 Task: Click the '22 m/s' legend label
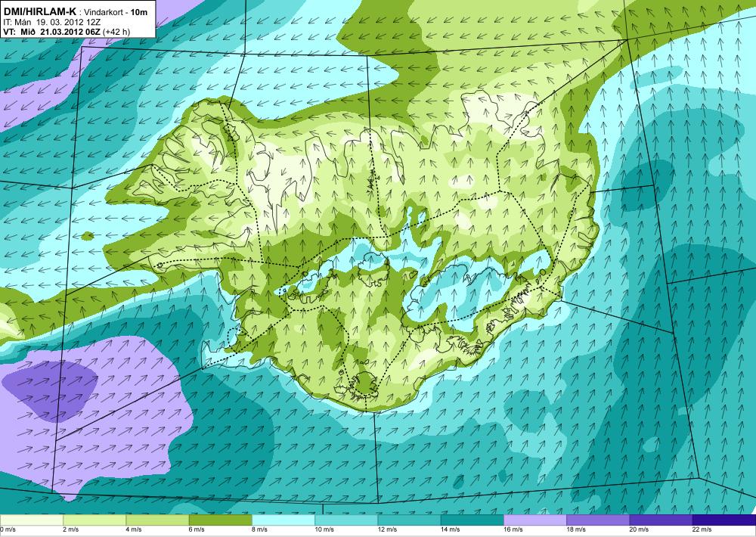702,529
